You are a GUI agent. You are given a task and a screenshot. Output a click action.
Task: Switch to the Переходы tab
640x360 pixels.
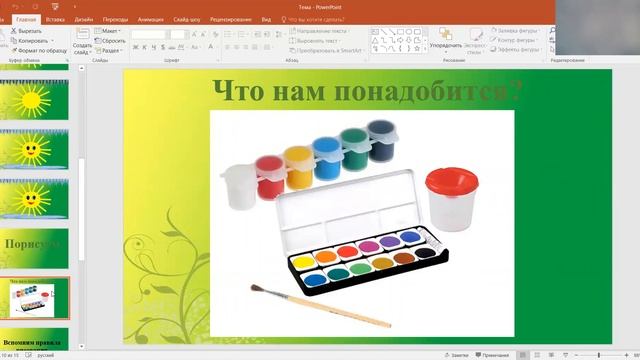(x=115, y=20)
